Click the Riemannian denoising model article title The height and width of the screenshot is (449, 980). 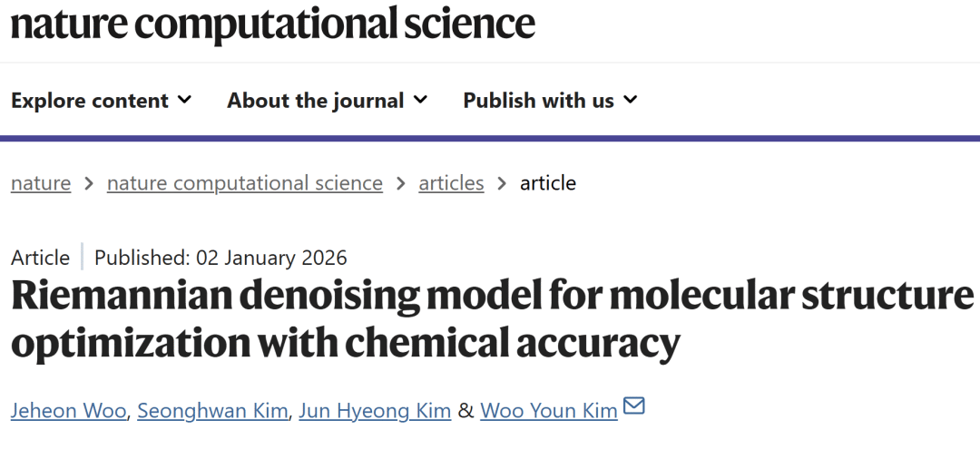[490, 319]
